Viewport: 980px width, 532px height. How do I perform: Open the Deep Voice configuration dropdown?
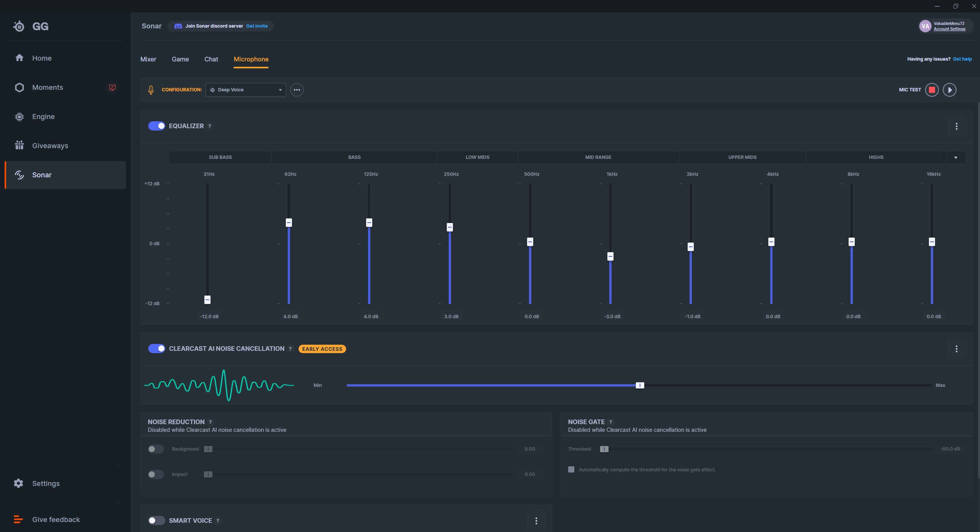[245, 90]
